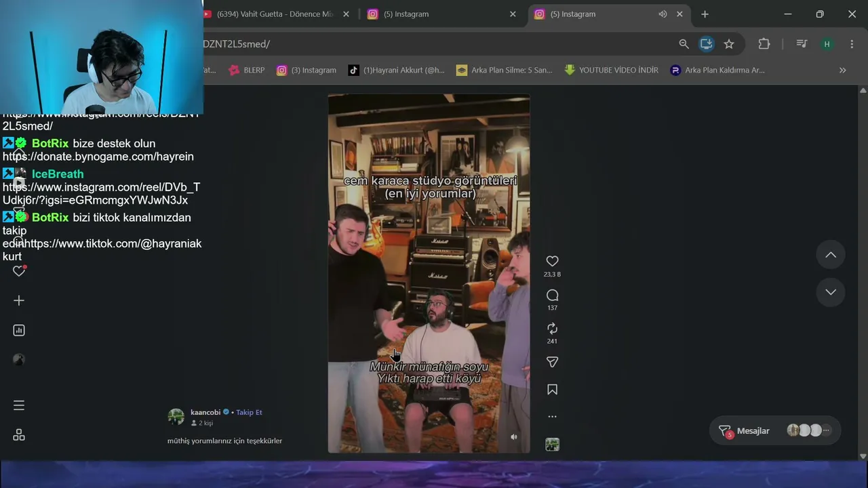This screenshot has height=488, width=868.
Task: Click the page scrollbar up arrow
Action: [863, 90]
